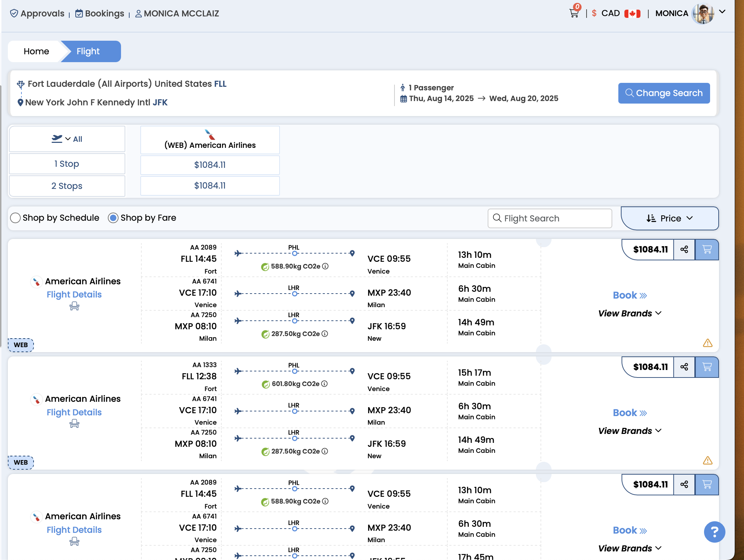
Task: Open the CAD currency selector
Action: 610,14
